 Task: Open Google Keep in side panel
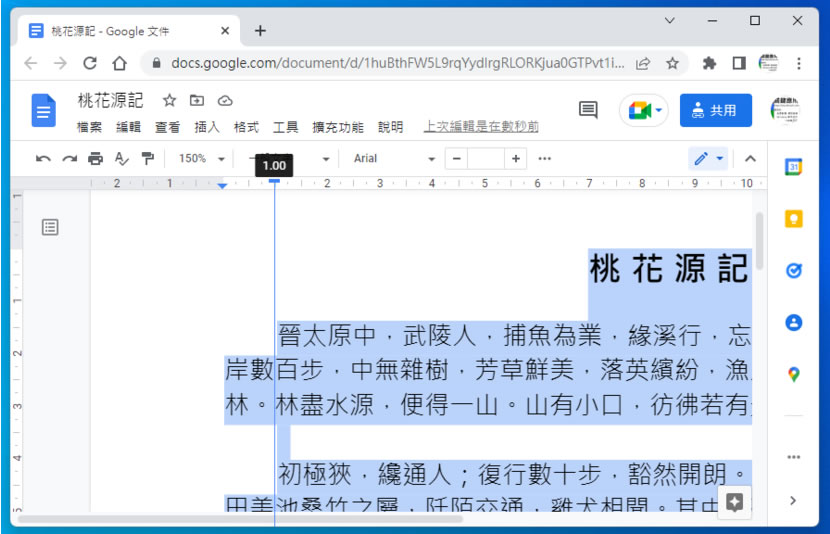(793, 219)
